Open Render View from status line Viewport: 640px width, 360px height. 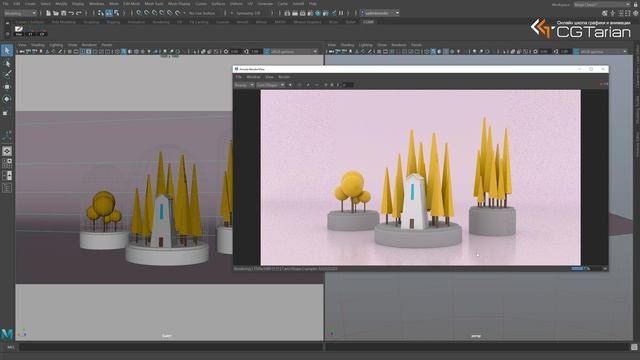(287, 13)
